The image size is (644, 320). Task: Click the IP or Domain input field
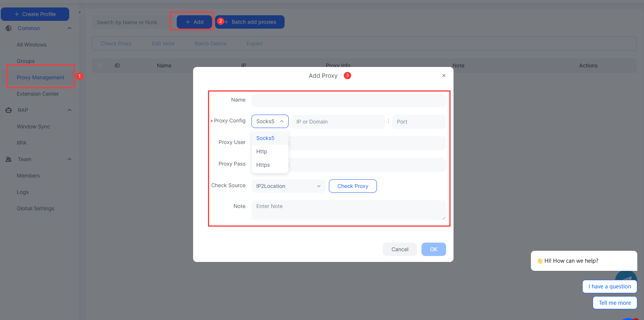click(338, 122)
